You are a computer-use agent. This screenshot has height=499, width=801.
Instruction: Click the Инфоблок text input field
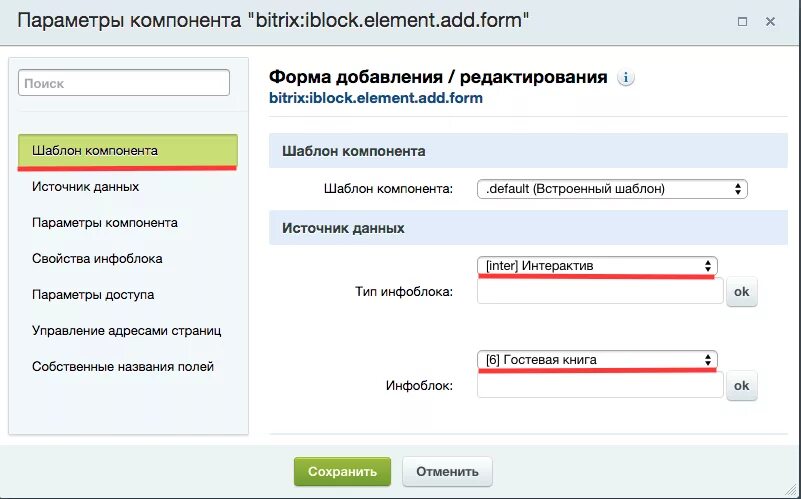pyautogui.click(x=600, y=385)
